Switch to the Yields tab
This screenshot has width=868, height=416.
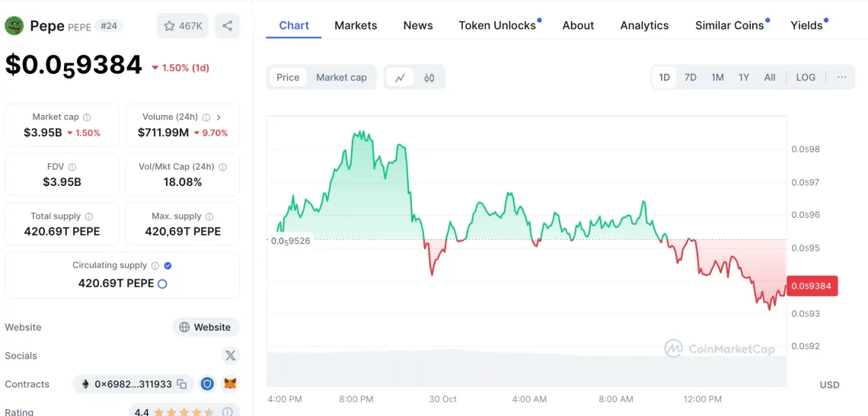[806, 25]
